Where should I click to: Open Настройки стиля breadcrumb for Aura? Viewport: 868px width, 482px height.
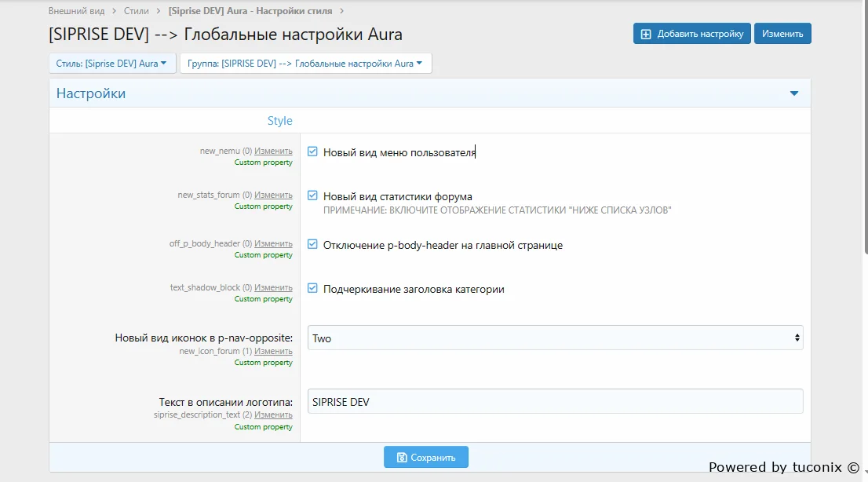coord(250,11)
